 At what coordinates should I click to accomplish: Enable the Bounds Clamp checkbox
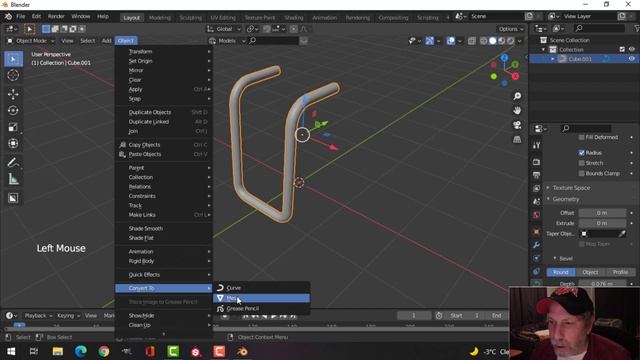[x=582, y=173]
